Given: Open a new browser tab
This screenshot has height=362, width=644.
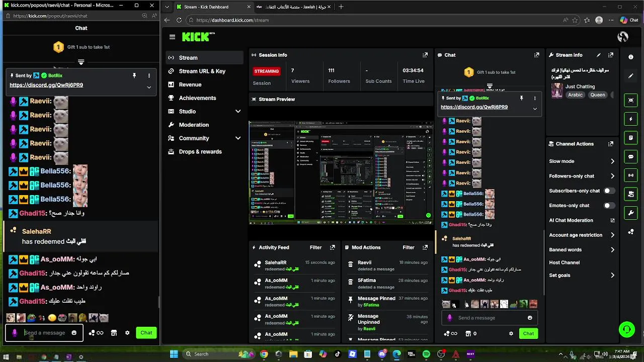Looking at the screenshot, I should [341, 7].
